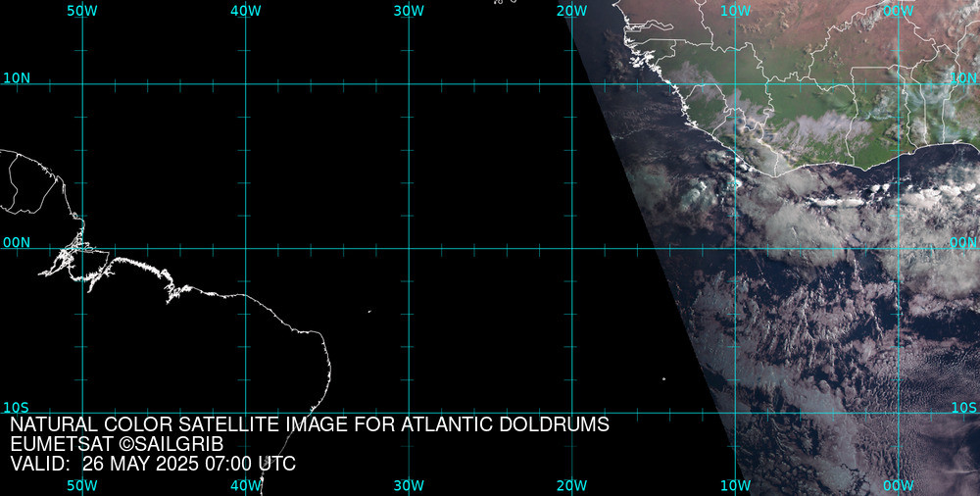This screenshot has width=980, height=496.
Task: Click the 00N label on the left edge
Action: (x=17, y=243)
